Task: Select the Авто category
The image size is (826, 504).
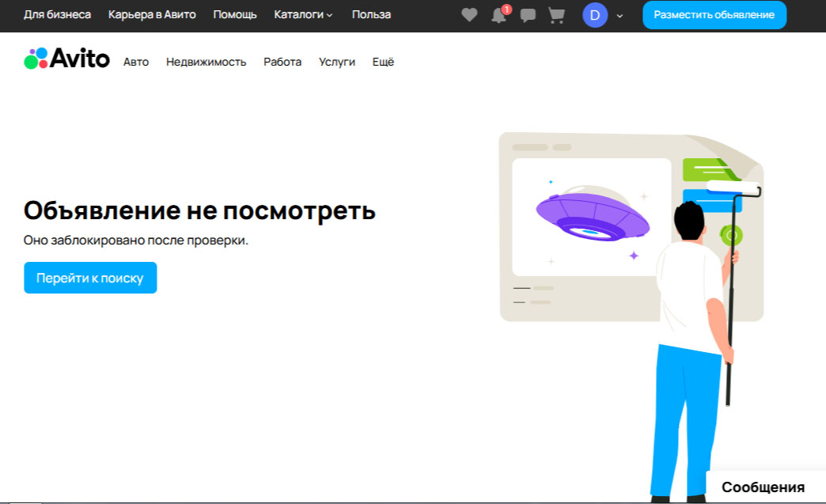Action: tap(136, 62)
